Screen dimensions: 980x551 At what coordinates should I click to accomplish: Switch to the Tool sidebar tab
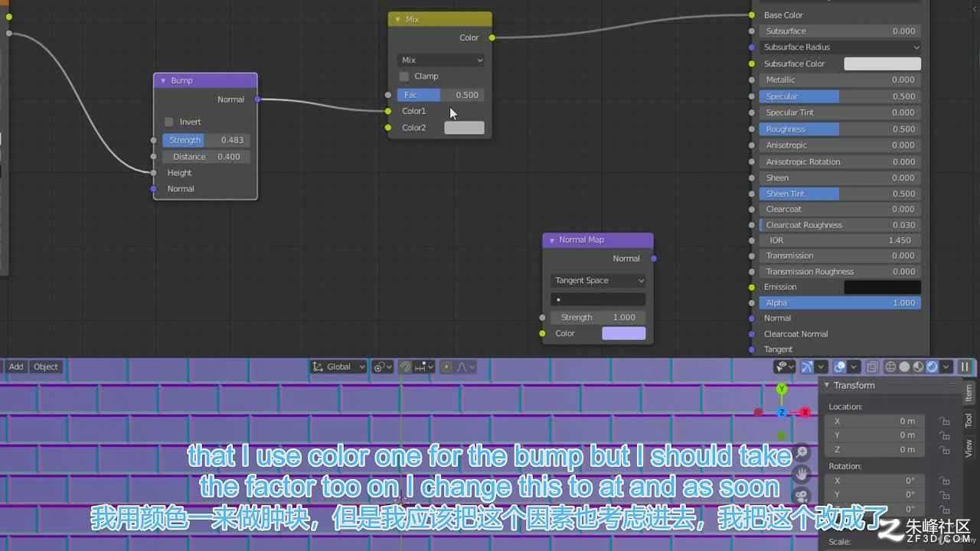coord(969,420)
